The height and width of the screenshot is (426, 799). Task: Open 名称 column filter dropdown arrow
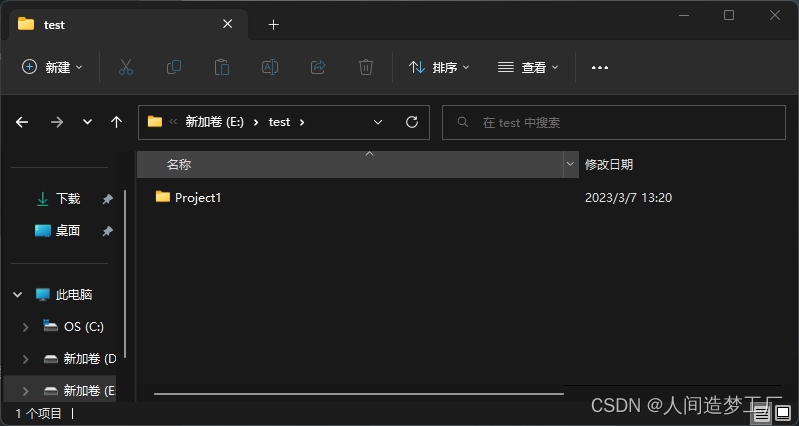pyautogui.click(x=571, y=165)
